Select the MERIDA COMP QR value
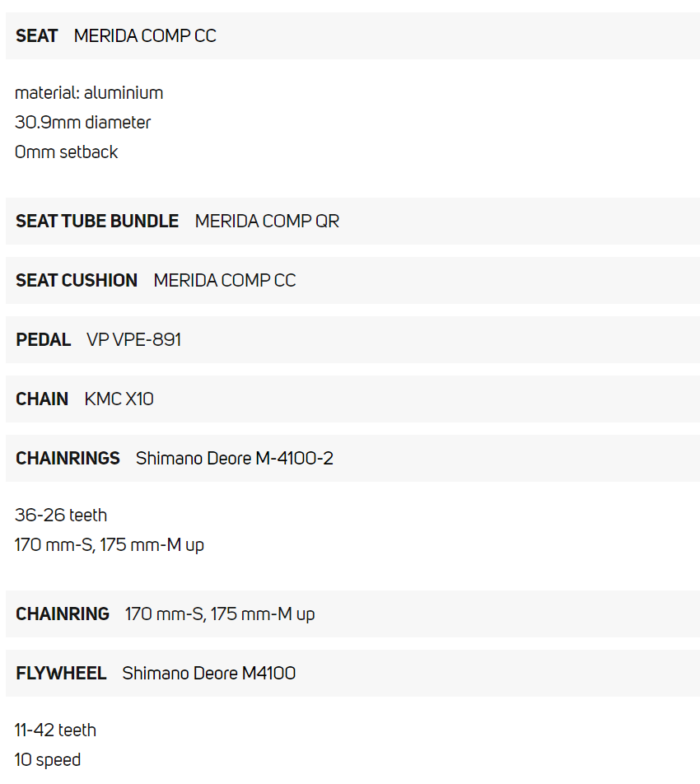The width and height of the screenshot is (700, 784). (267, 222)
